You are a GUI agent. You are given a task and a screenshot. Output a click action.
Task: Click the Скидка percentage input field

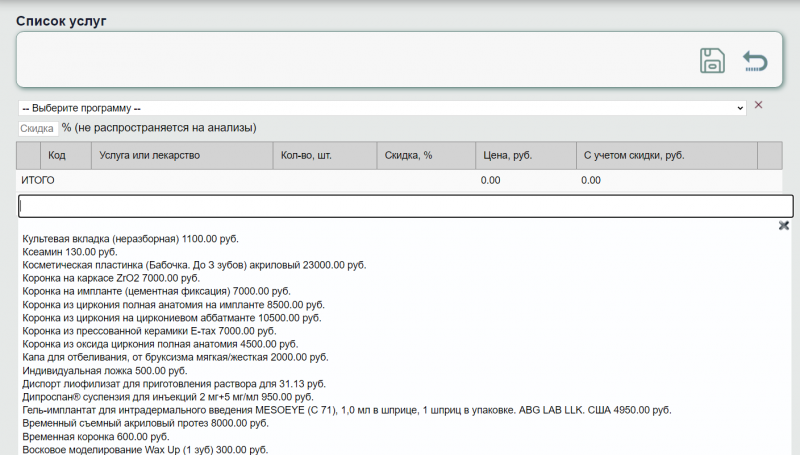[37, 128]
